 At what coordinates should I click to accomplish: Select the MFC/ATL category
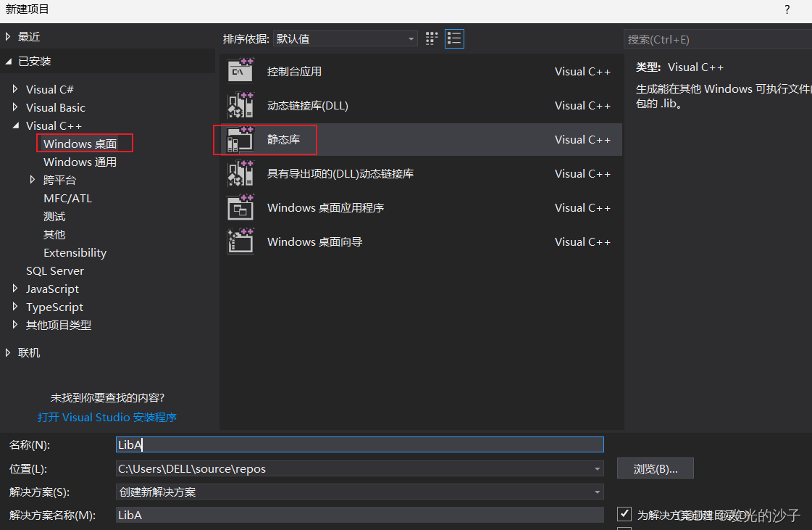click(68, 198)
